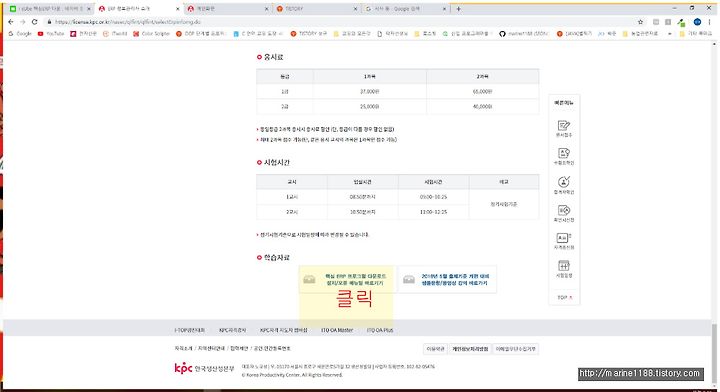The image size is (720, 392).
Task: Click the 수험표확인 quick menu icon
Action: coord(564,156)
